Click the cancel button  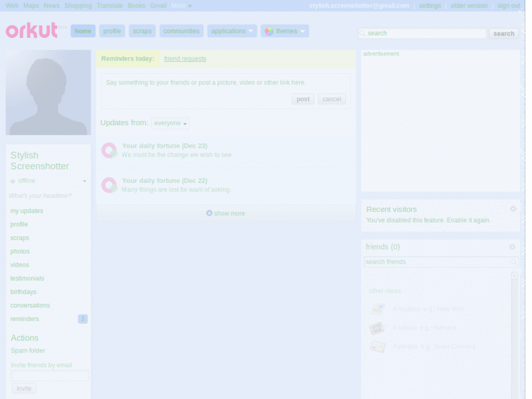332,99
